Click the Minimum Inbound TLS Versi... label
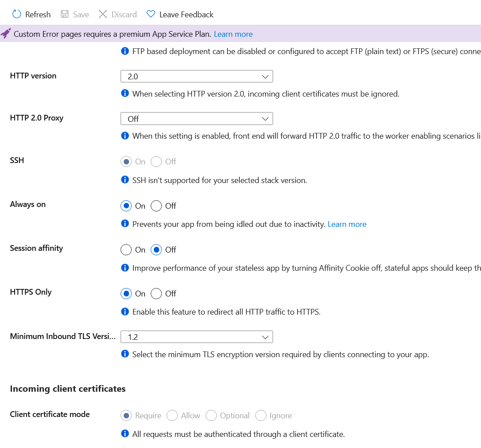The width and height of the screenshot is (481, 448). [63, 336]
